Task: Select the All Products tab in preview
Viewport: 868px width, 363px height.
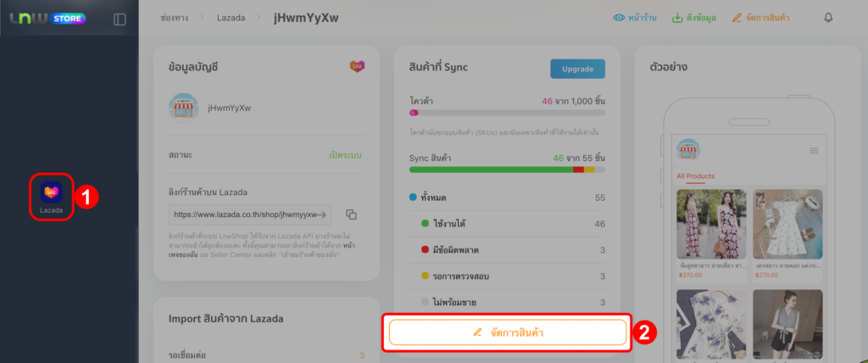Action: pyautogui.click(x=695, y=176)
